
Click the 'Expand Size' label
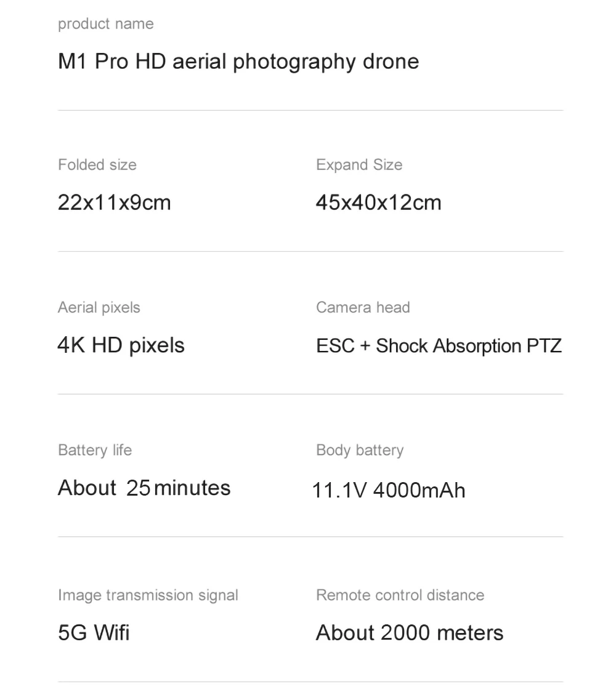(359, 165)
